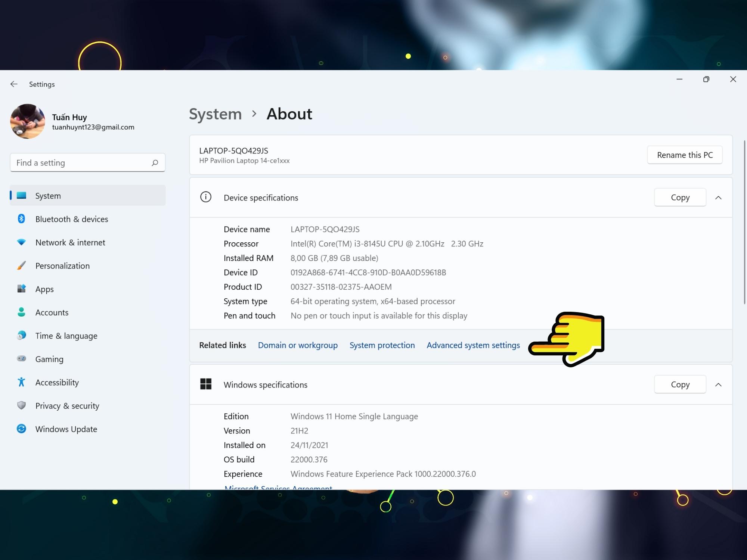Click the Accessibility figure icon

pyautogui.click(x=22, y=382)
